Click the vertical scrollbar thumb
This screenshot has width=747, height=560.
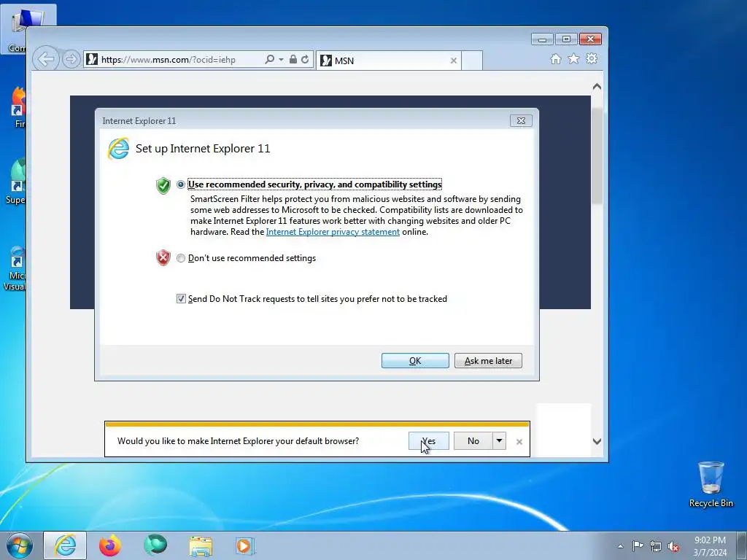(597, 156)
